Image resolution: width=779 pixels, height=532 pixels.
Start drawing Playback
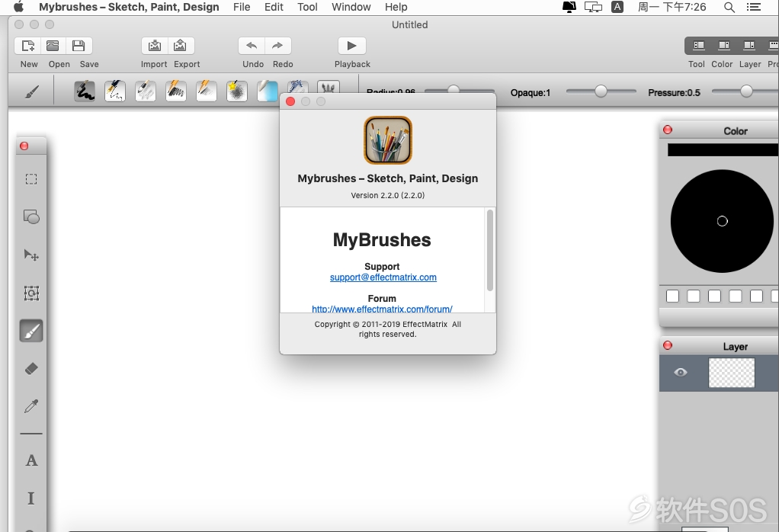351,46
